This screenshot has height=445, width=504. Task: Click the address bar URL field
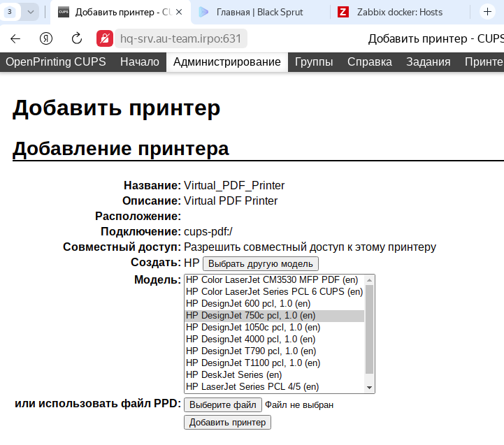pos(180,38)
